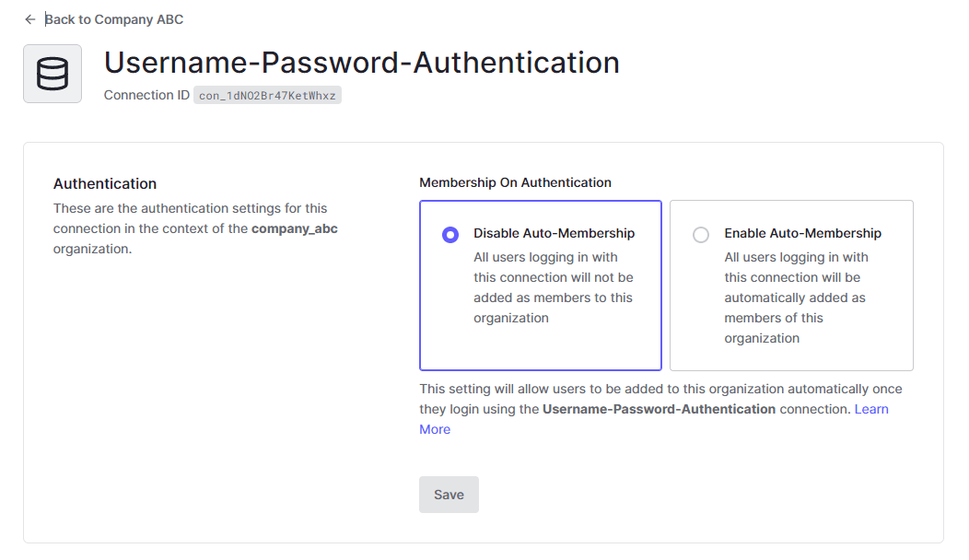Viewport: 969px width, 560px height.
Task: Click the 'Membership On Authentication' label
Action: [x=515, y=182]
